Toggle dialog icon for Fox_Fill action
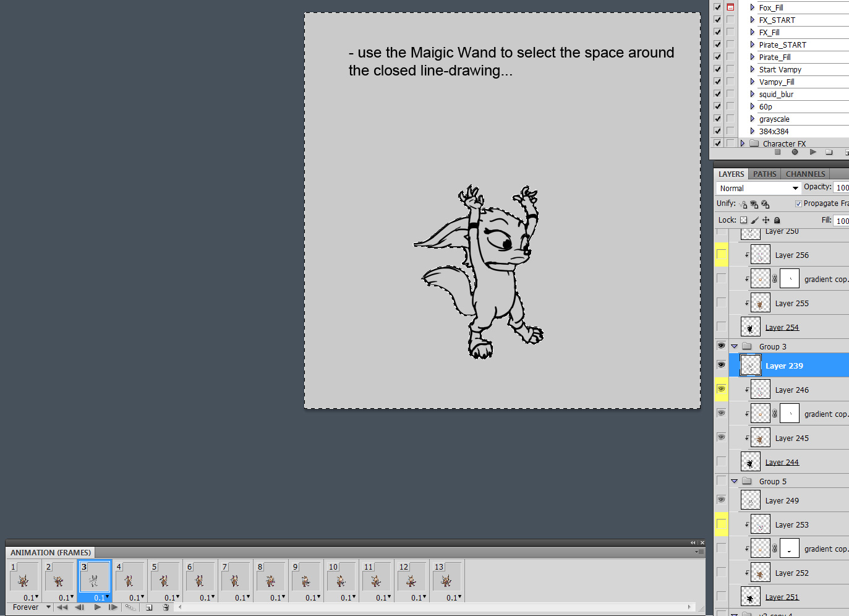 [730, 7]
